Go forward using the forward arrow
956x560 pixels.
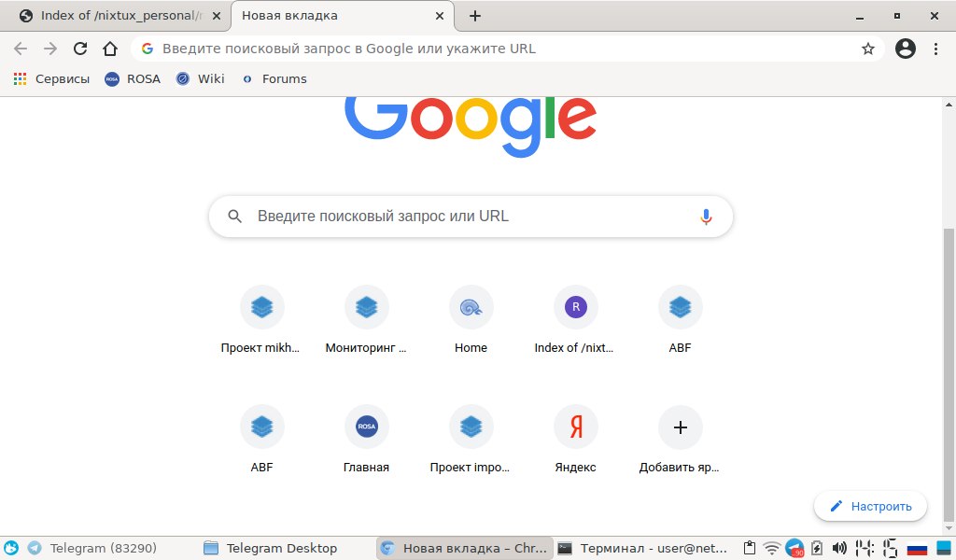[x=50, y=49]
